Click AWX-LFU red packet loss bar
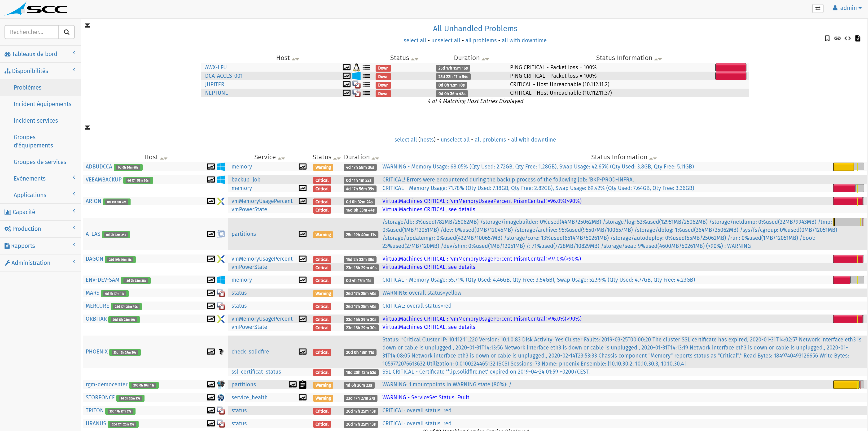The height and width of the screenshot is (431, 868). tap(731, 67)
